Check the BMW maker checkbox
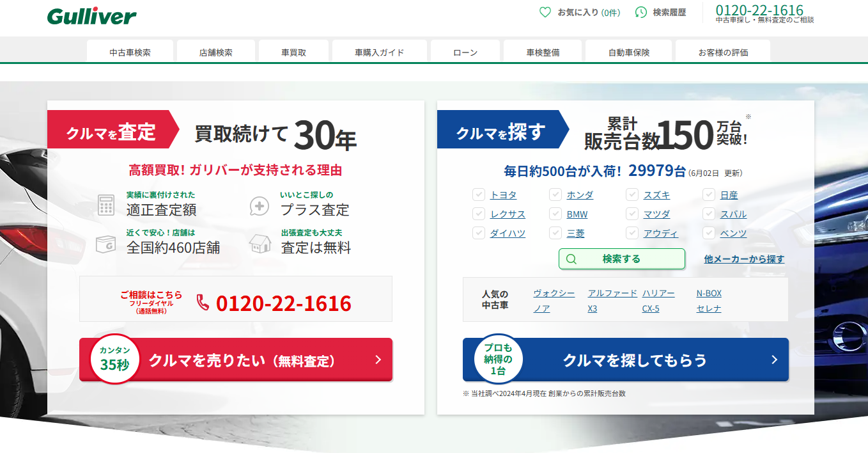 (x=555, y=214)
